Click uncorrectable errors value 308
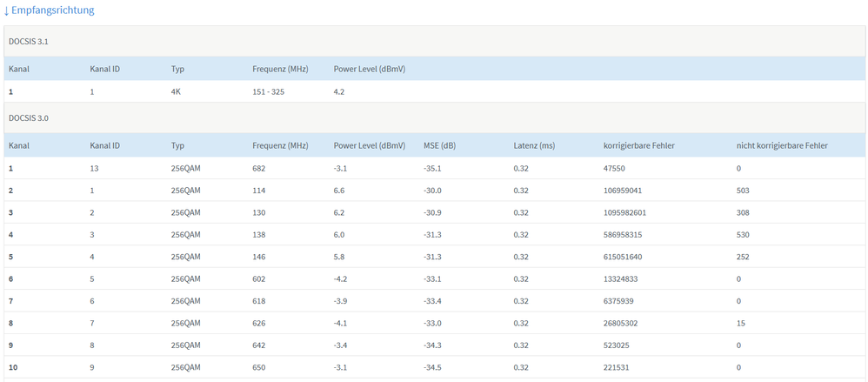This screenshot has width=868, height=382. [743, 212]
